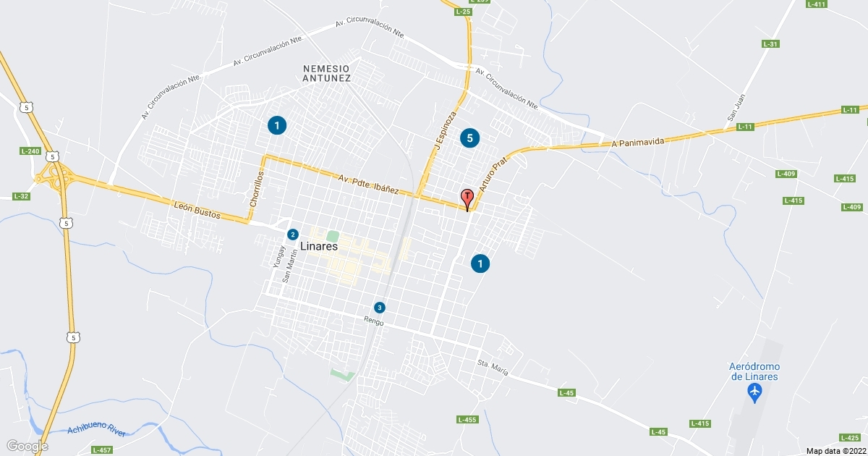This screenshot has height=456, width=868.
Task: Click the small blue marker numbered 2
Action: click(292, 234)
